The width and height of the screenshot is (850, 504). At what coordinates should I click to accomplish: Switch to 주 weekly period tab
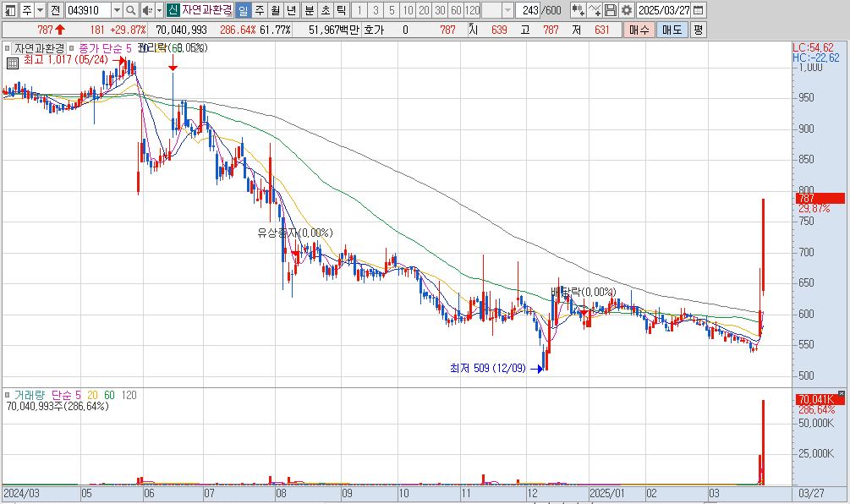pos(260,10)
